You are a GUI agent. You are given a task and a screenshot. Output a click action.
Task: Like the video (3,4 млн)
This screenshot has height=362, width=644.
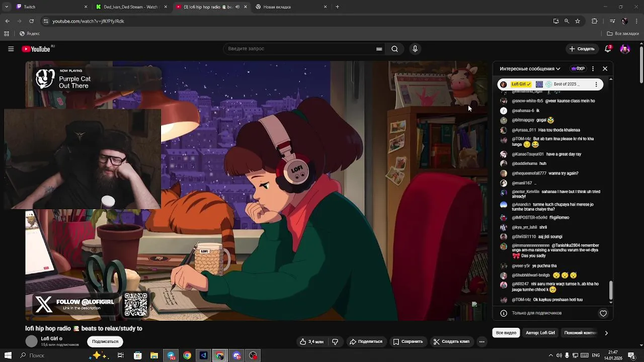311,341
